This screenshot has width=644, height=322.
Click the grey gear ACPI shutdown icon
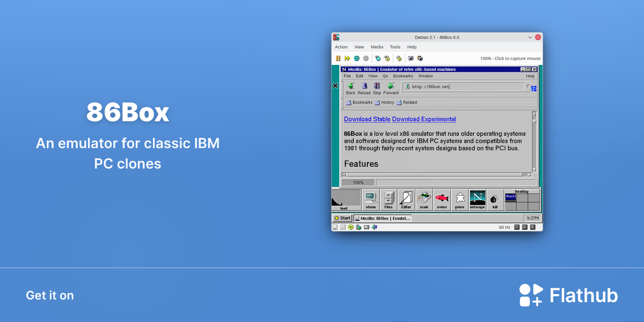tap(365, 58)
